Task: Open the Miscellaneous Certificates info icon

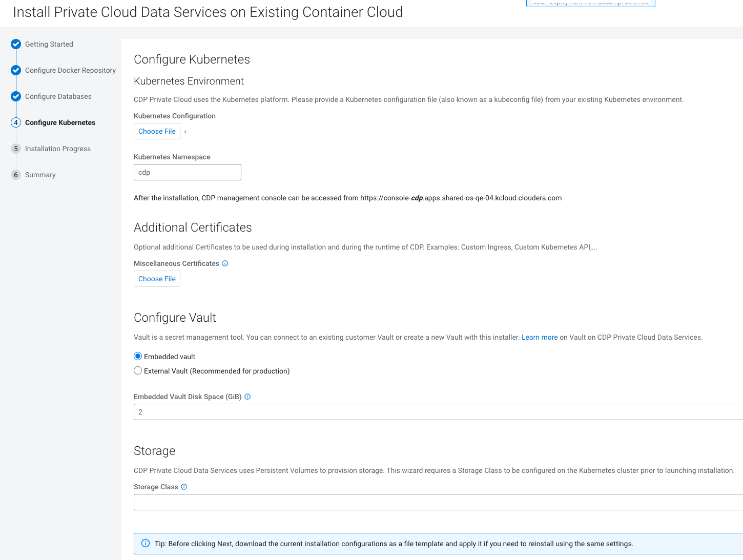Action: pyautogui.click(x=225, y=263)
